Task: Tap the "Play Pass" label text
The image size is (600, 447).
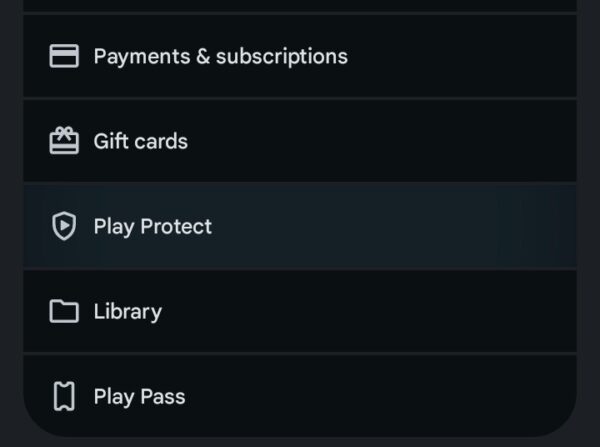Action: pos(139,397)
